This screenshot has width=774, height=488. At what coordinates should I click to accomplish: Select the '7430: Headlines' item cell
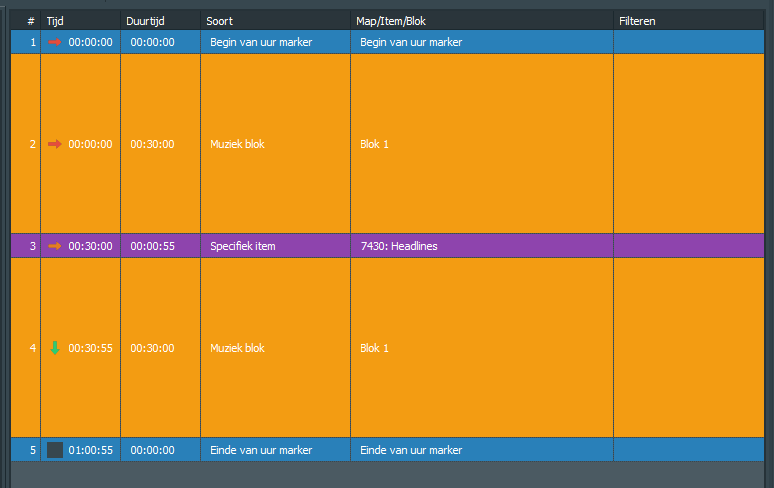tap(399, 246)
